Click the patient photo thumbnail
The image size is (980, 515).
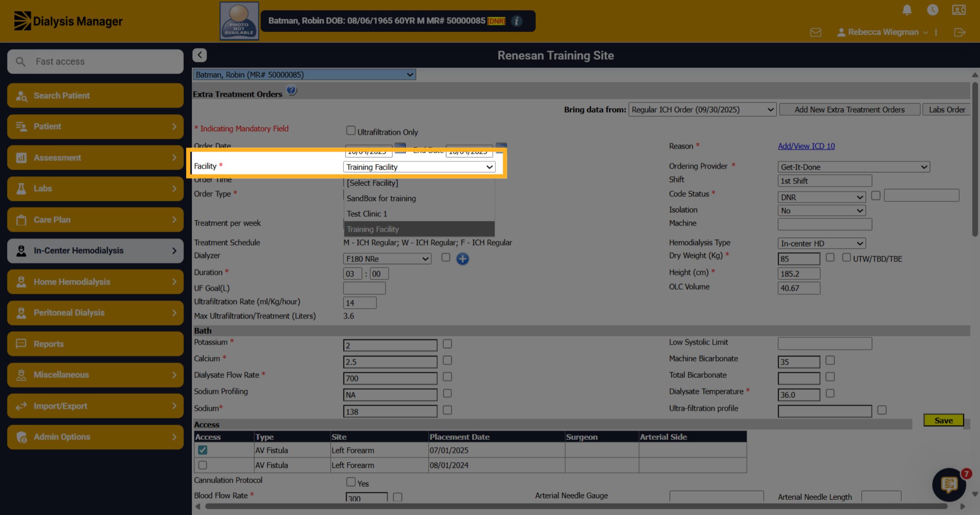coord(239,21)
